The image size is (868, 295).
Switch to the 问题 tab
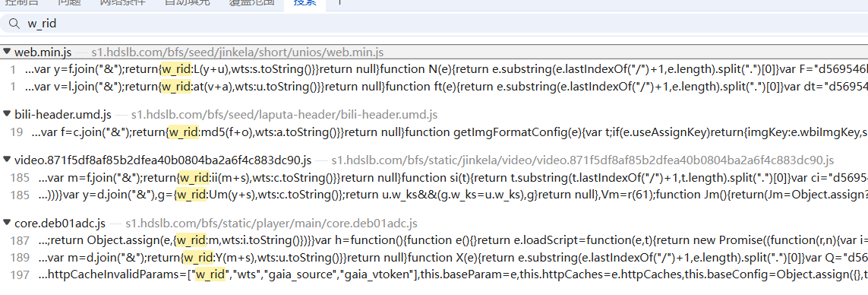pos(68,3)
